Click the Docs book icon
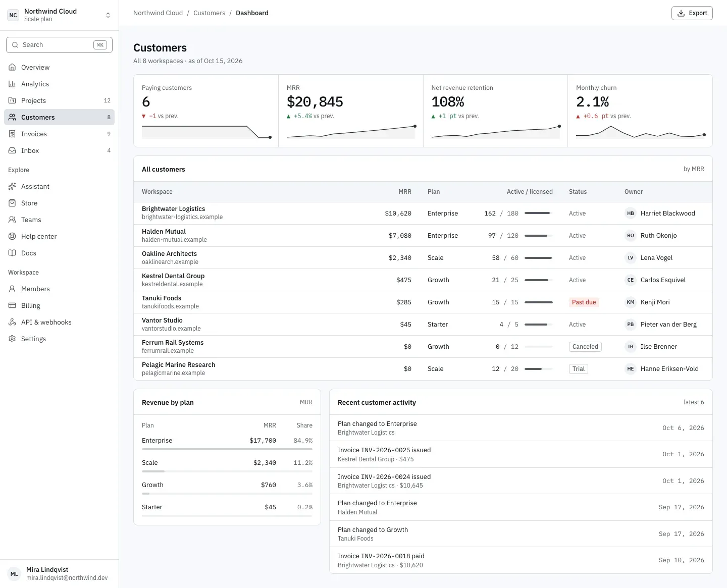 click(x=12, y=253)
